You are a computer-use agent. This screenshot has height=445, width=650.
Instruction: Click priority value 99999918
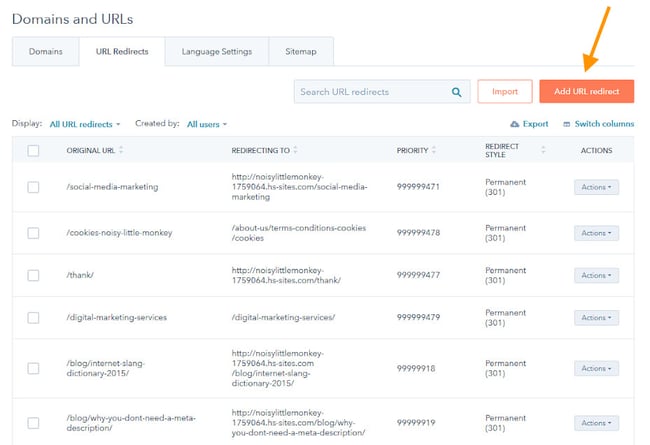(416, 368)
